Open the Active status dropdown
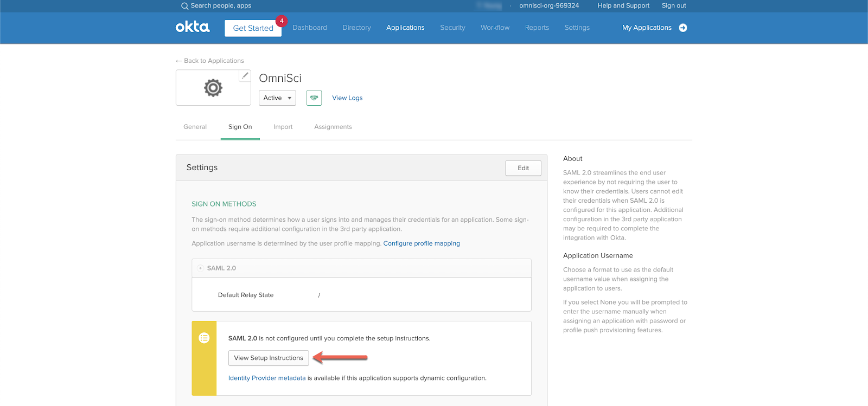 tap(277, 98)
